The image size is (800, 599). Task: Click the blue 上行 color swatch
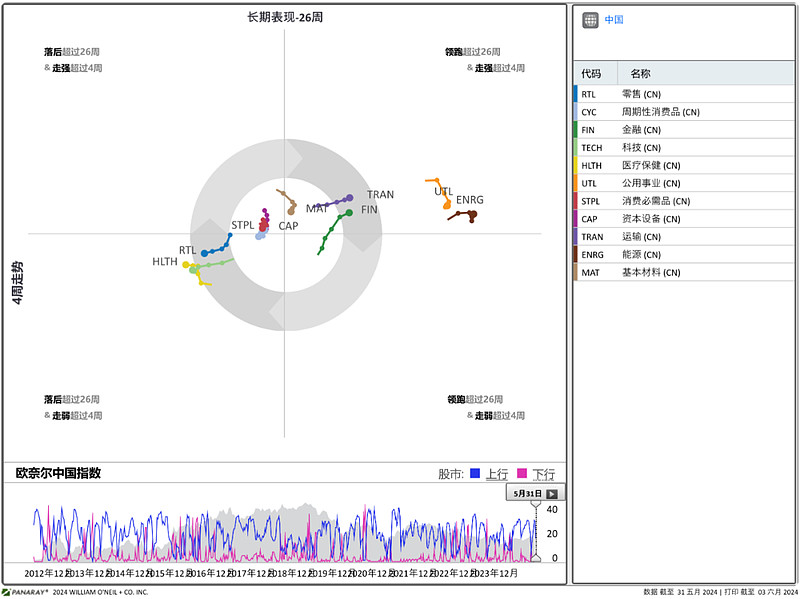[476, 474]
